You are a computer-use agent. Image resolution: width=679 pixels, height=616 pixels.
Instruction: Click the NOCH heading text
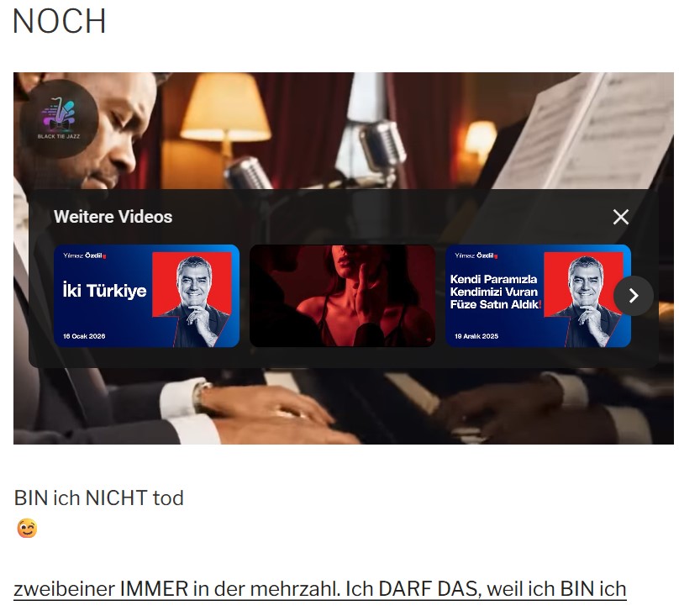coord(60,21)
